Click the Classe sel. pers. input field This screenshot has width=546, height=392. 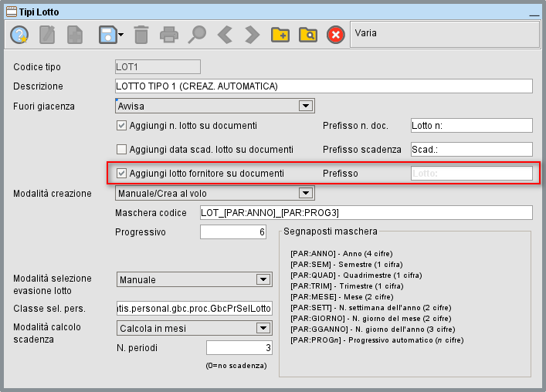tap(195, 309)
